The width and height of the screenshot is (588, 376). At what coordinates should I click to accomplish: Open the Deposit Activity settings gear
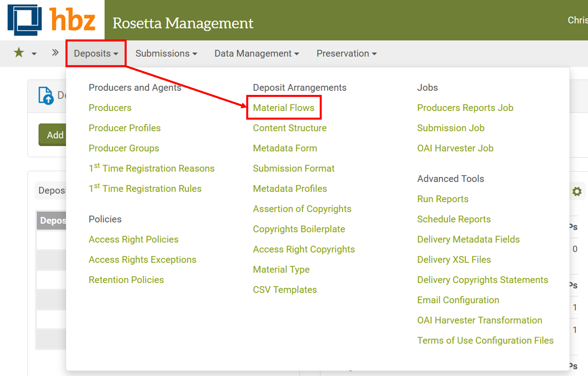pyautogui.click(x=577, y=191)
